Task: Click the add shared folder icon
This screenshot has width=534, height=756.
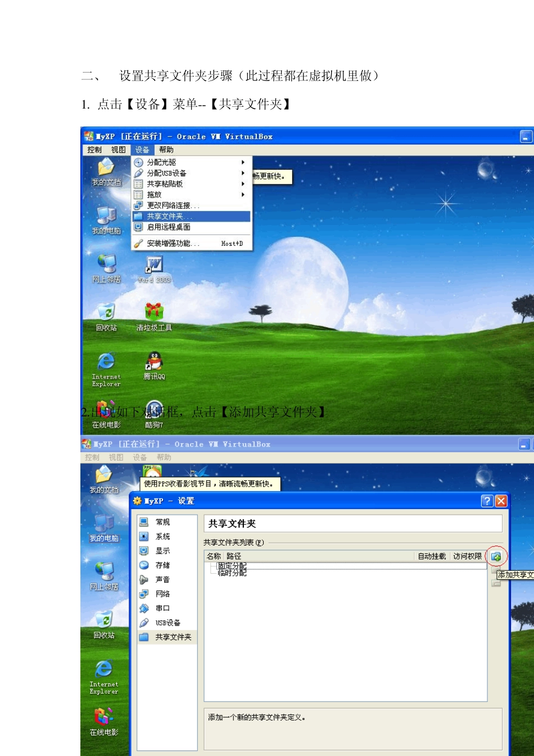Action: click(496, 556)
